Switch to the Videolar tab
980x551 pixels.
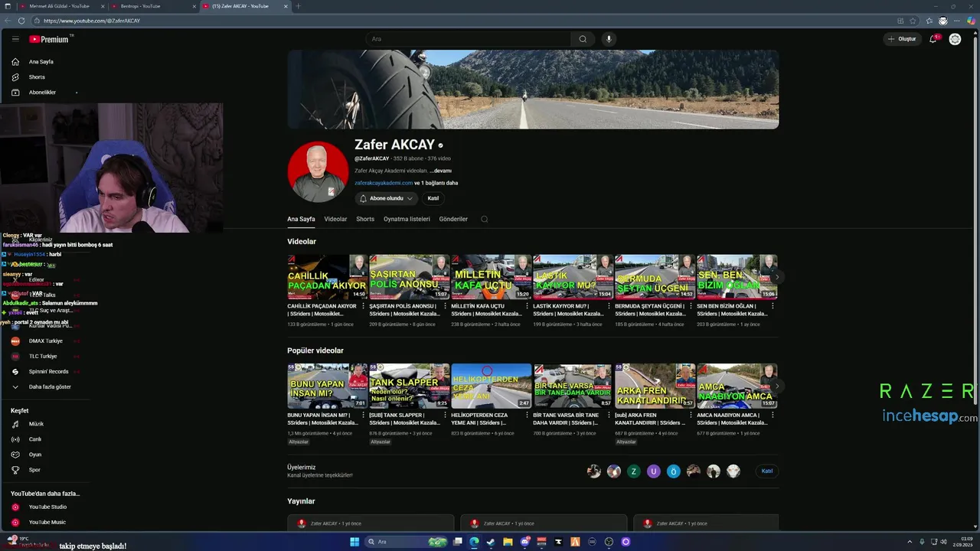pyautogui.click(x=335, y=219)
